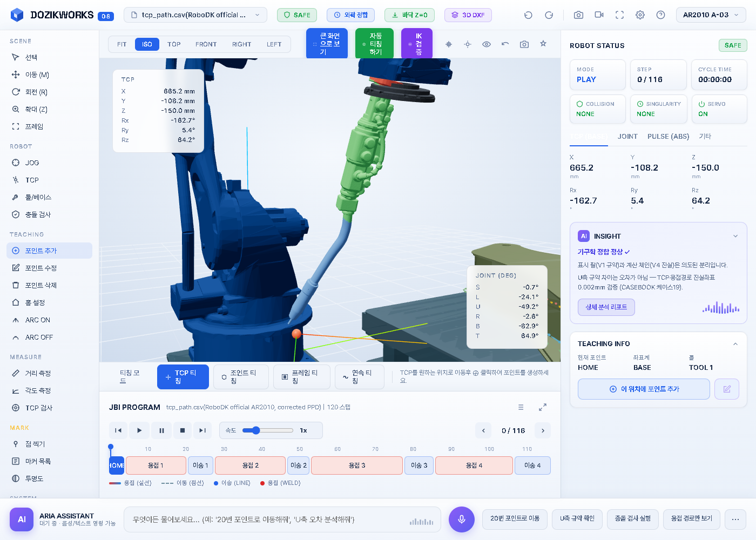Viewport: 756px width, 540px height.
Task: Toggle viewport visibility eye icon
Action: coord(487,44)
